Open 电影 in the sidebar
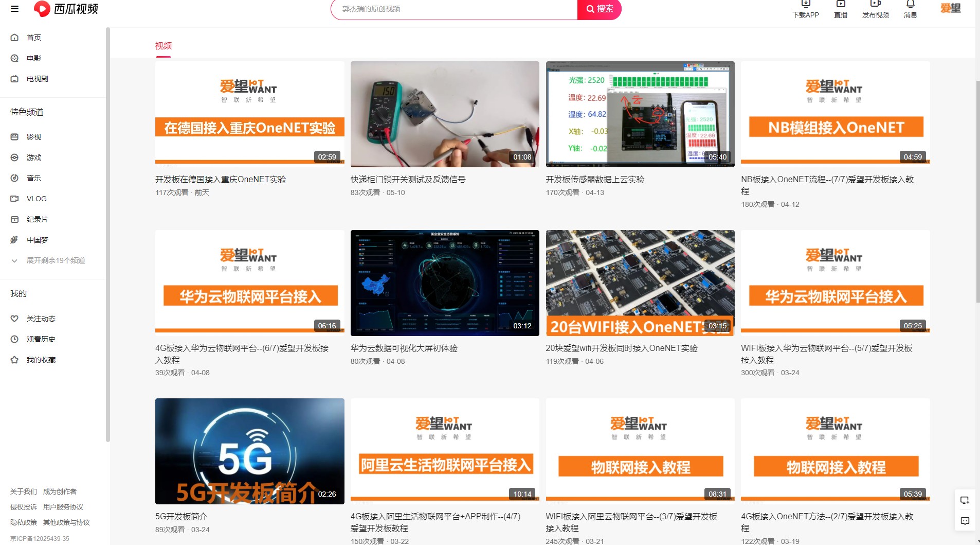The image size is (980, 545). coord(34,58)
